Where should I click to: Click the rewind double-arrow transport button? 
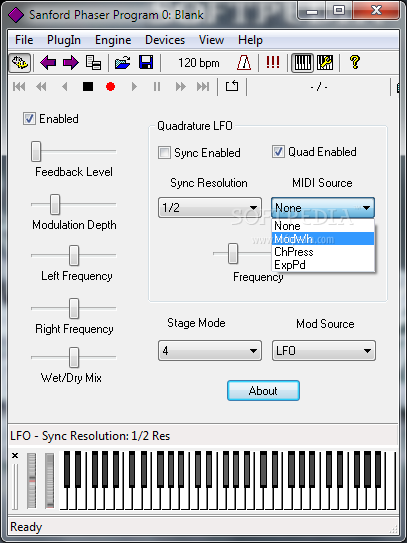point(41,87)
